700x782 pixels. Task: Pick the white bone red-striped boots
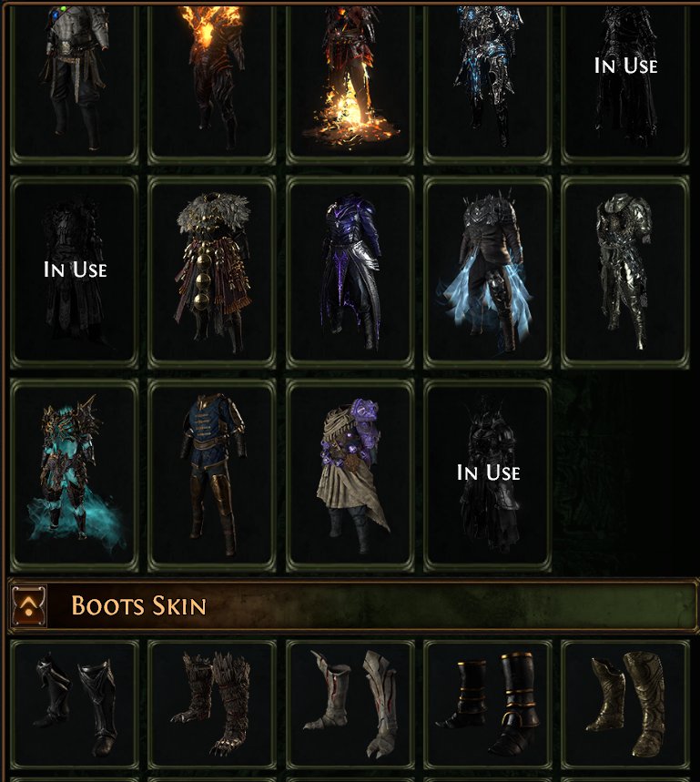pos(350,706)
